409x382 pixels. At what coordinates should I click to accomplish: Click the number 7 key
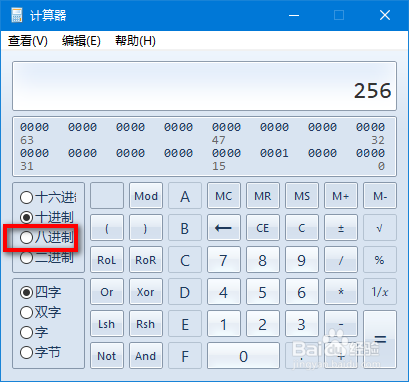(224, 260)
